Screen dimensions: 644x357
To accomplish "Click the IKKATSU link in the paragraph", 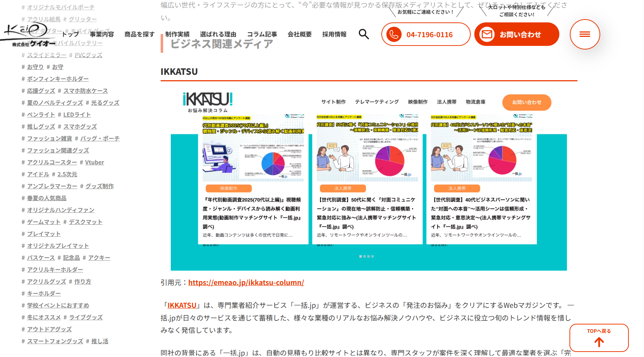I will pyautogui.click(x=182, y=305).
